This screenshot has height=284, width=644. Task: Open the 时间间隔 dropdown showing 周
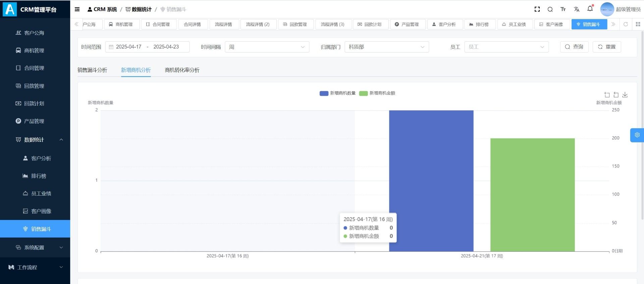[267, 47]
